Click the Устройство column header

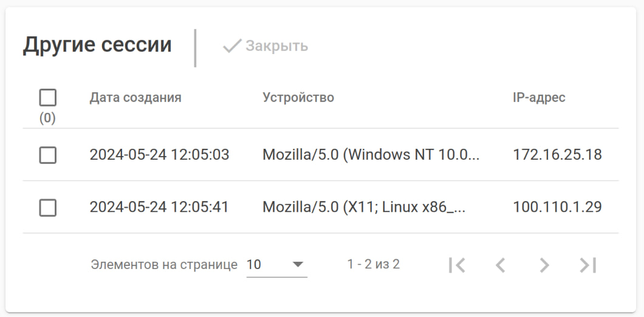(x=298, y=97)
